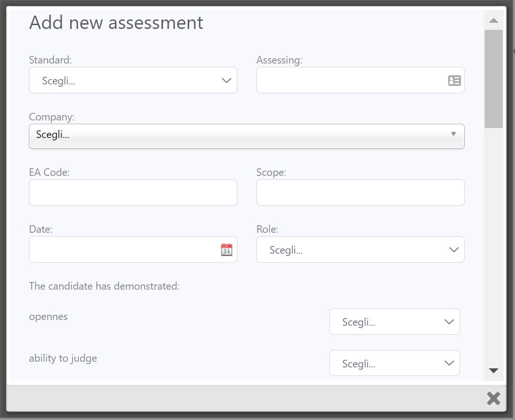This screenshot has width=515, height=420.
Task: Click the contact card icon in Assessing
Action: click(x=454, y=81)
